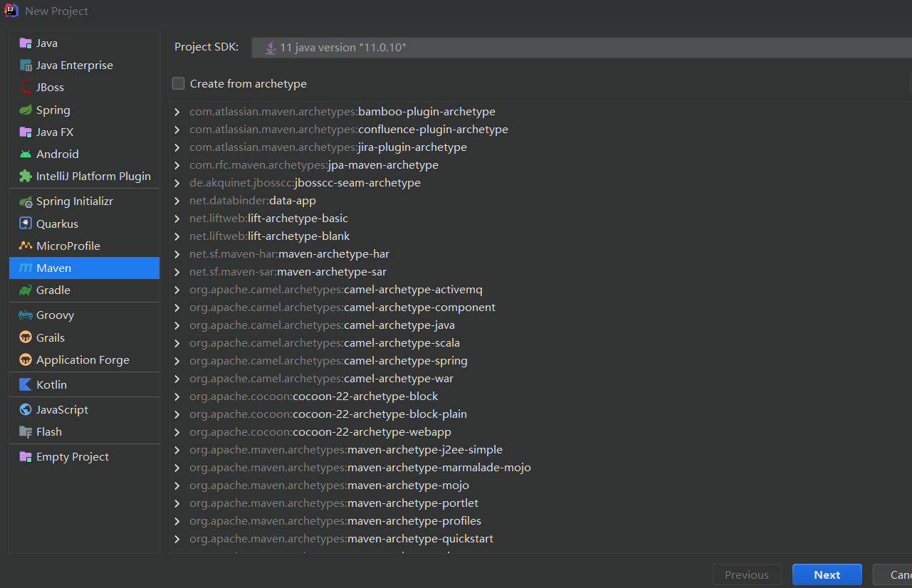Image resolution: width=912 pixels, height=588 pixels.
Task: Click the Spring Initializr icon
Action: 26,201
